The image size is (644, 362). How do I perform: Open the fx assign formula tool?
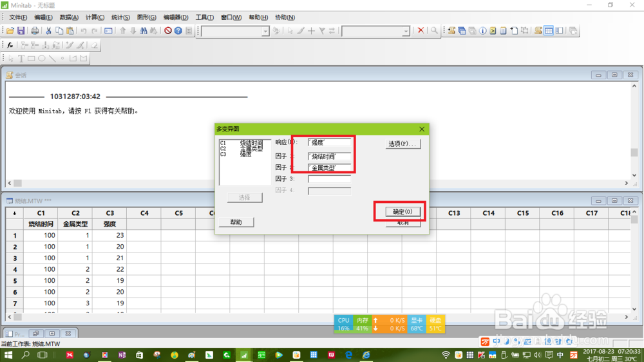coord(10,45)
